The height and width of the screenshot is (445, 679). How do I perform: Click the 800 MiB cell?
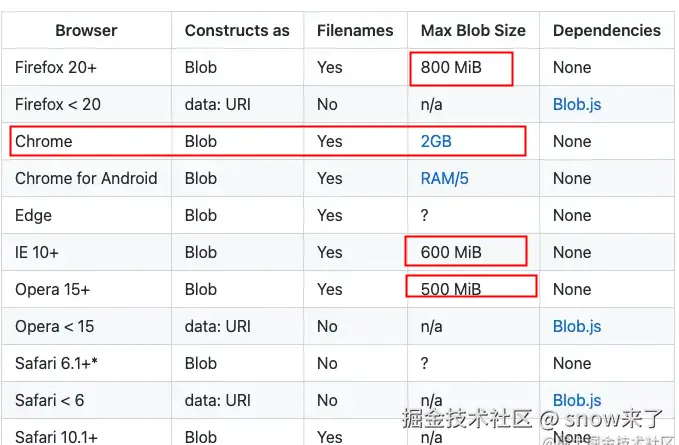450,67
